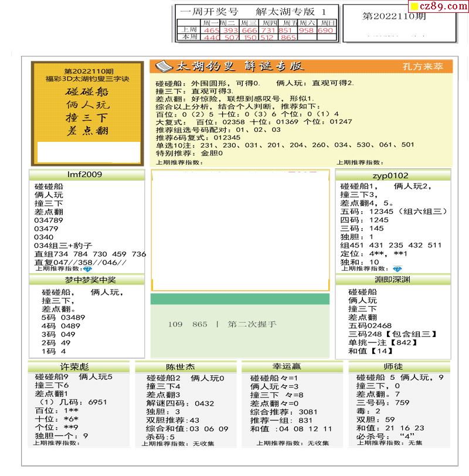The height and width of the screenshot is (476, 469).
Task: Click the 综合和值:03 06 09 line
Action: (187, 429)
